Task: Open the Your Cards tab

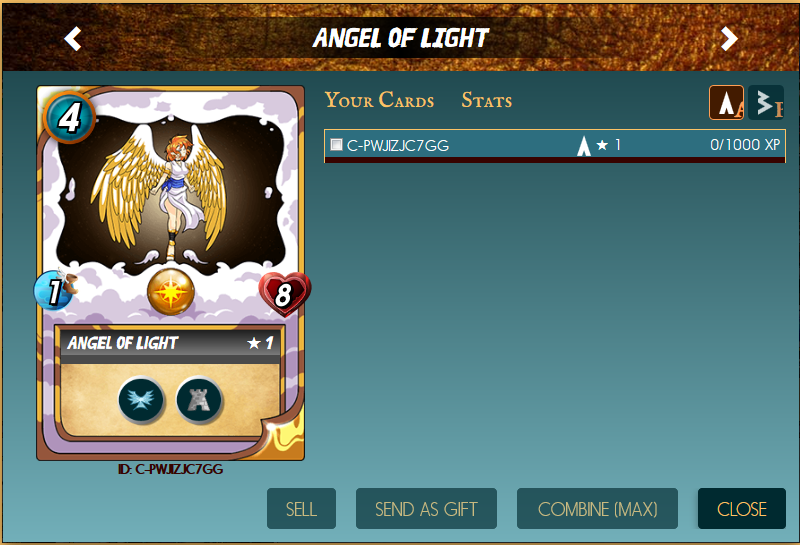Action: click(x=379, y=100)
